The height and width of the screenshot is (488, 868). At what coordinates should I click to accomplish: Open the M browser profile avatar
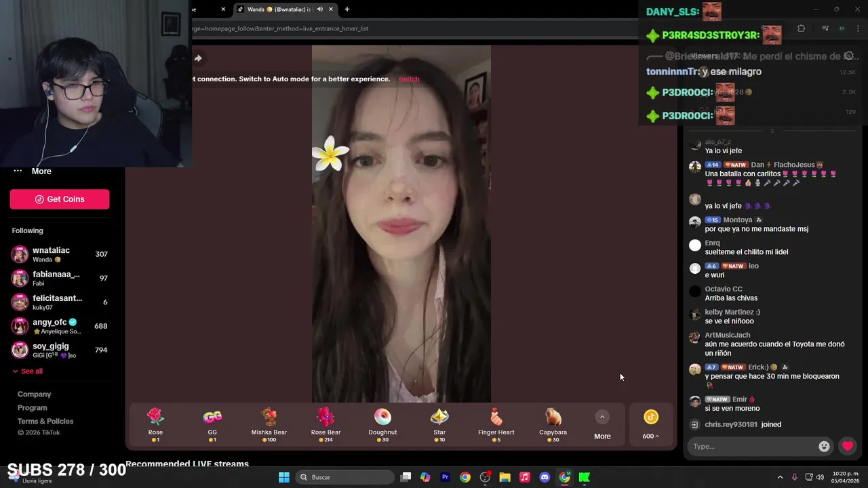coord(842,28)
